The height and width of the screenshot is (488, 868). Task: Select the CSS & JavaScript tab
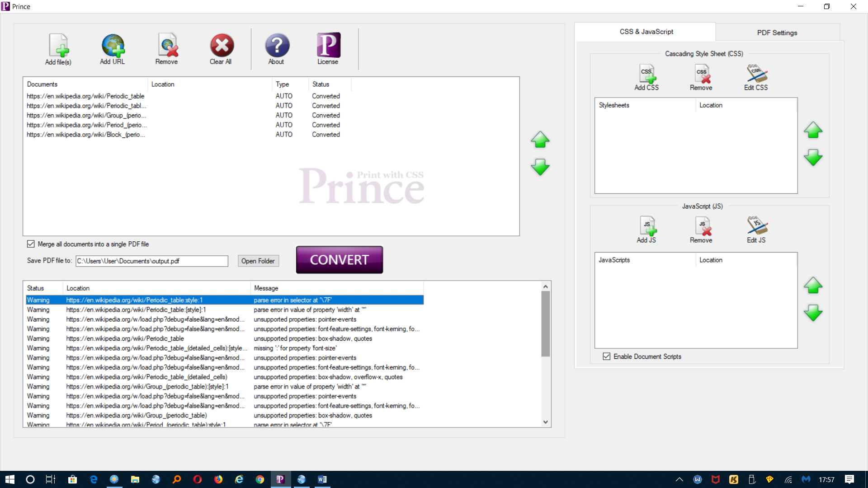[x=646, y=32]
